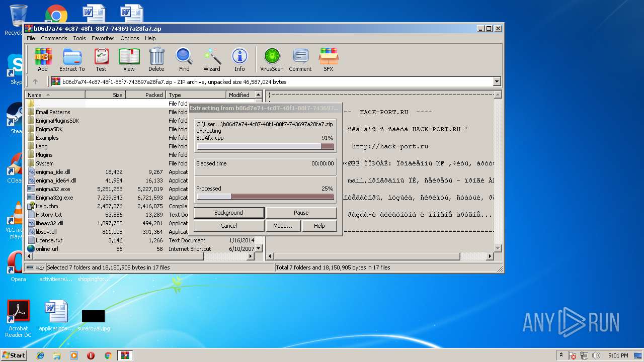Viewport: 644px width, 362px height.
Task: Click WinRAR taskbar button
Action: point(125,355)
